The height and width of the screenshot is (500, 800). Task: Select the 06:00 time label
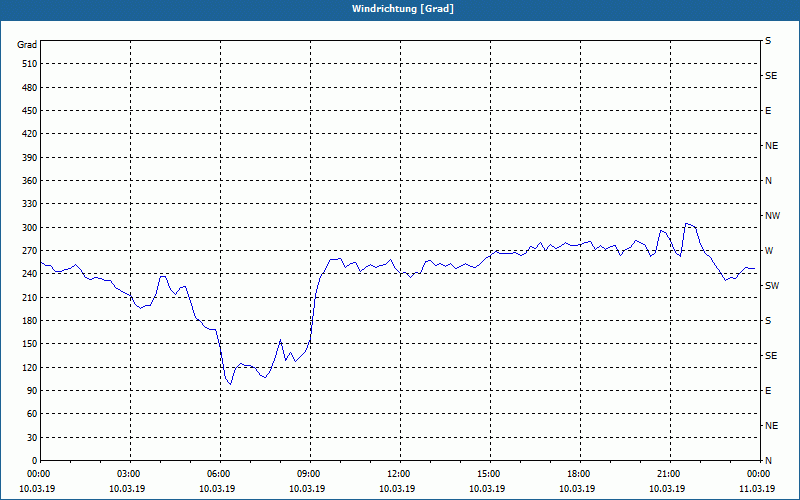[x=220, y=473]
